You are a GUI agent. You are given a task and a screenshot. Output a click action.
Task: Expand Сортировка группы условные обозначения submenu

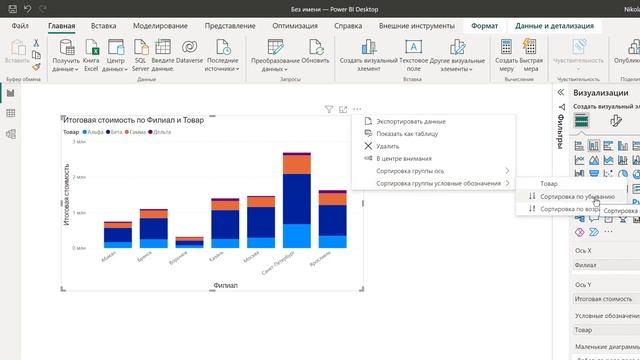tap(434, 183)
